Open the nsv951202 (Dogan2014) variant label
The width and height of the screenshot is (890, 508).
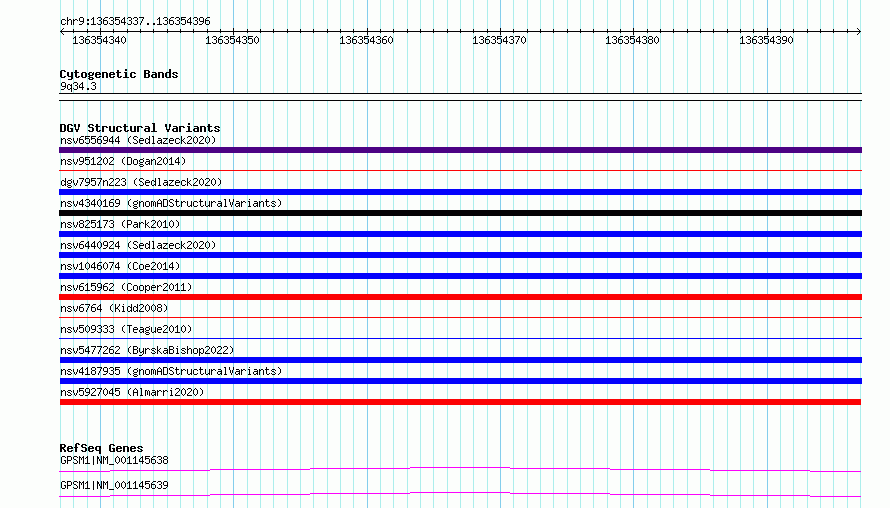click(x=123, y=161)
